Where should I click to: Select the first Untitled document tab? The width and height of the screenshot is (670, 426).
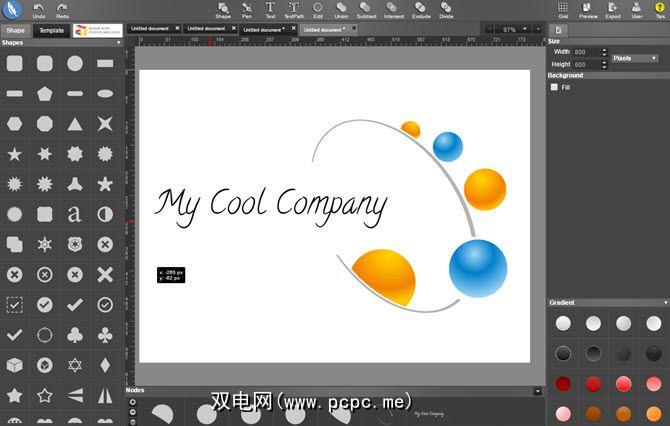pos(150,30)
